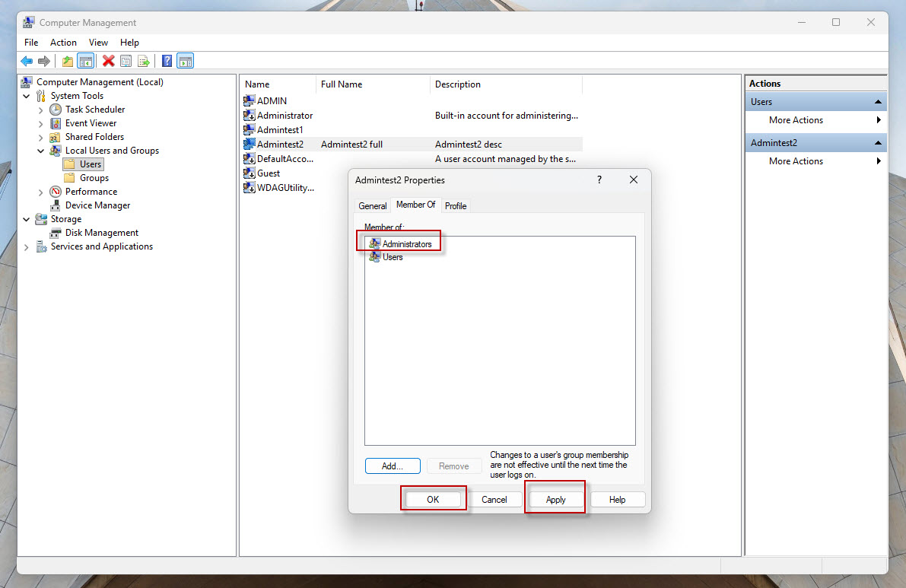Image resolution: width=906 pixels, height=588 pixels.
Task: Expand the Event Viewer node
Action: click(x=40, y=123)
